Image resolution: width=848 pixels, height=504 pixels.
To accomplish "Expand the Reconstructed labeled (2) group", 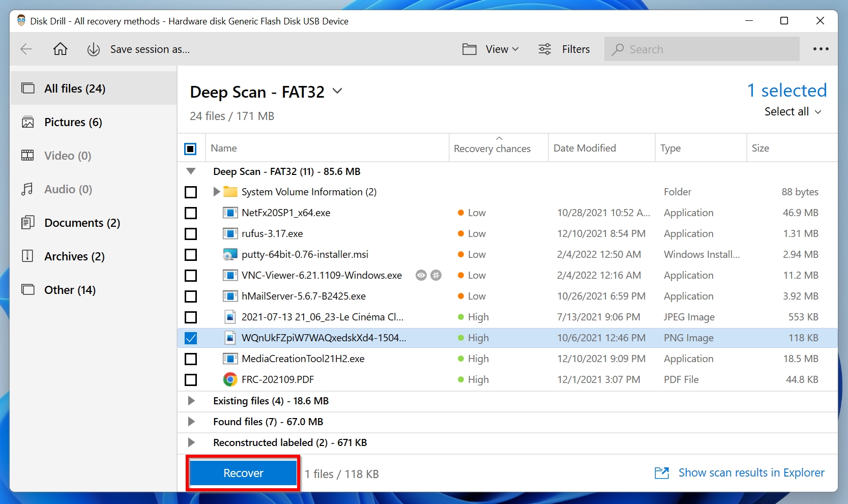I will pos(191,442).
